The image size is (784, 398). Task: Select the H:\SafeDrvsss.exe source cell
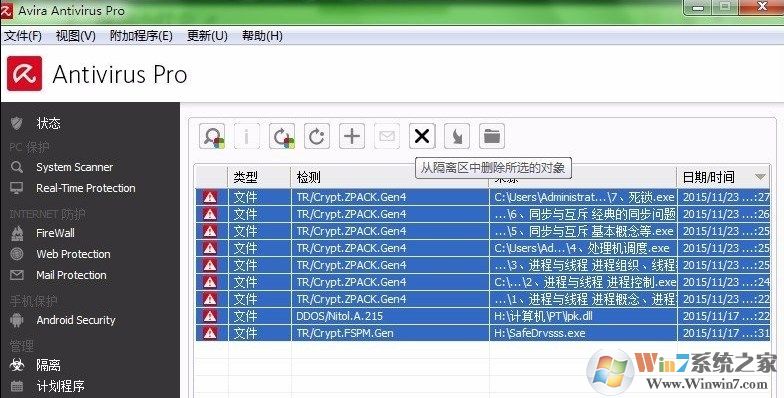[x=583, y=333]
